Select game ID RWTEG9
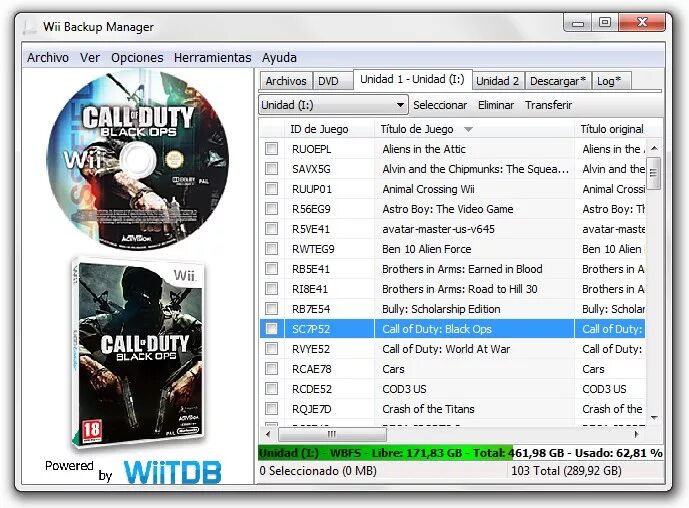The image size is (689, 508). point(313,249)
